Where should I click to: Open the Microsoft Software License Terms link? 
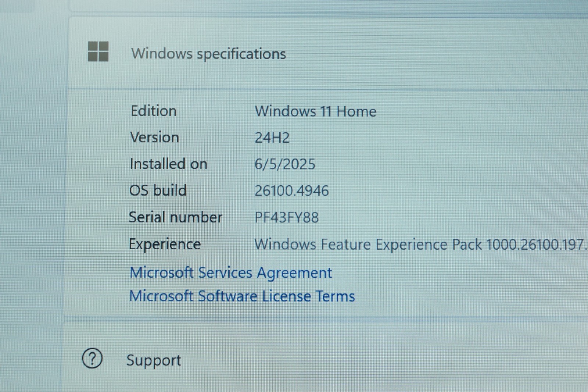click(x=242, y=296)
